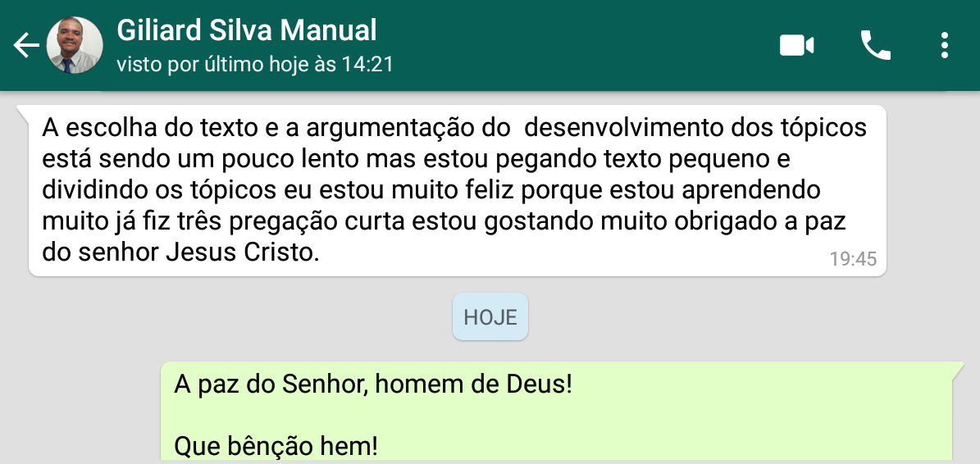Start a video call with Giliard
The width and height of the screenshot is (980, 464).
[797, 46]
